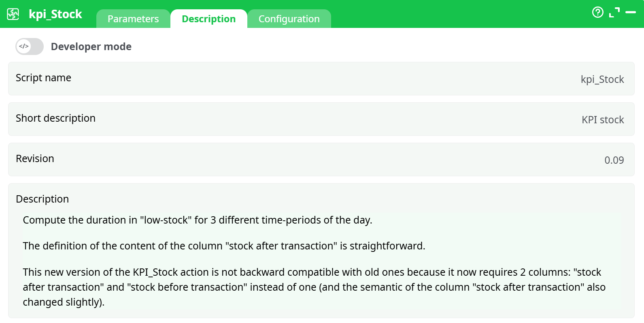This screenshot has width=644, height=323.
Task: Click the Developer mode label text
Action: tap(91, 46)
